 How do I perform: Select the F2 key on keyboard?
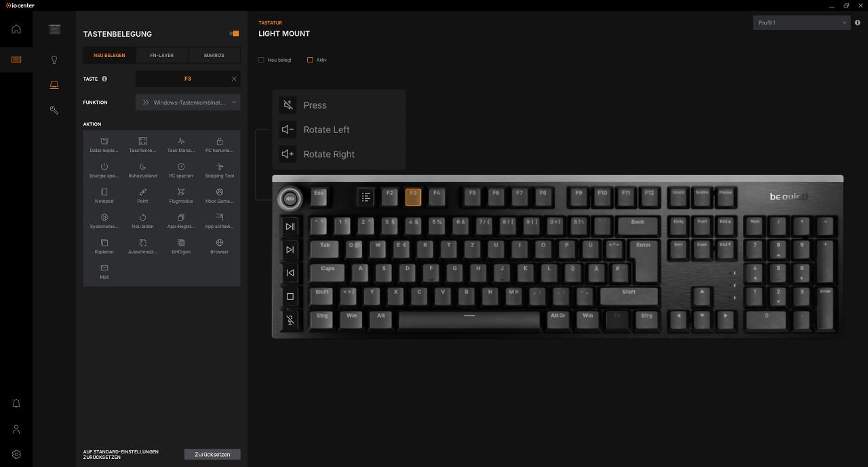click(x=389, y=196)
